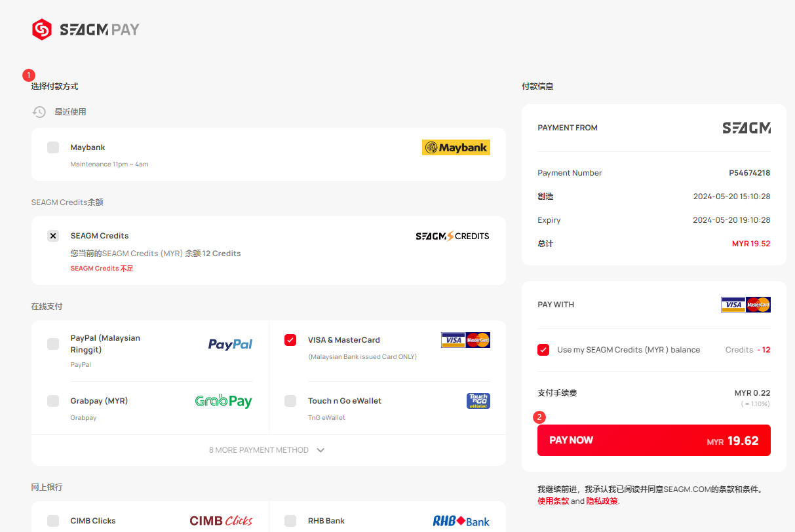This screenshot has height=532, width=795.
Task: Click the SEAGM Credits logo
Action: point(452,236)
